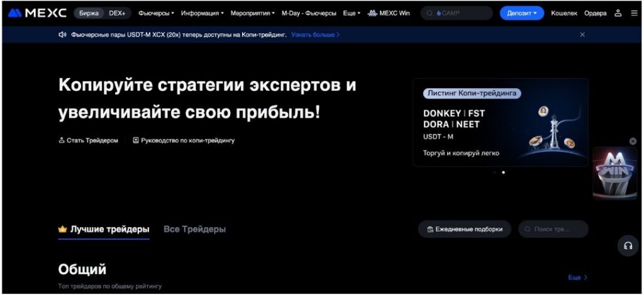Open MEXC Win menu item

[389, 13]
